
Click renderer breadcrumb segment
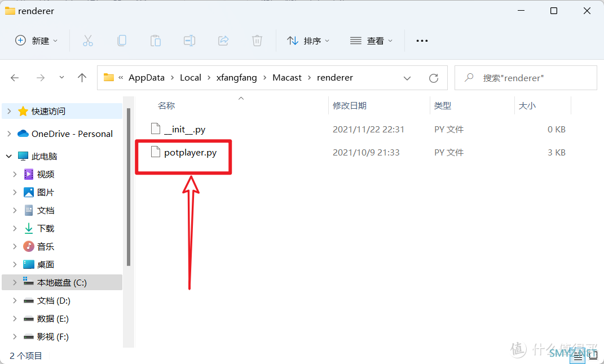click(335, 77)
